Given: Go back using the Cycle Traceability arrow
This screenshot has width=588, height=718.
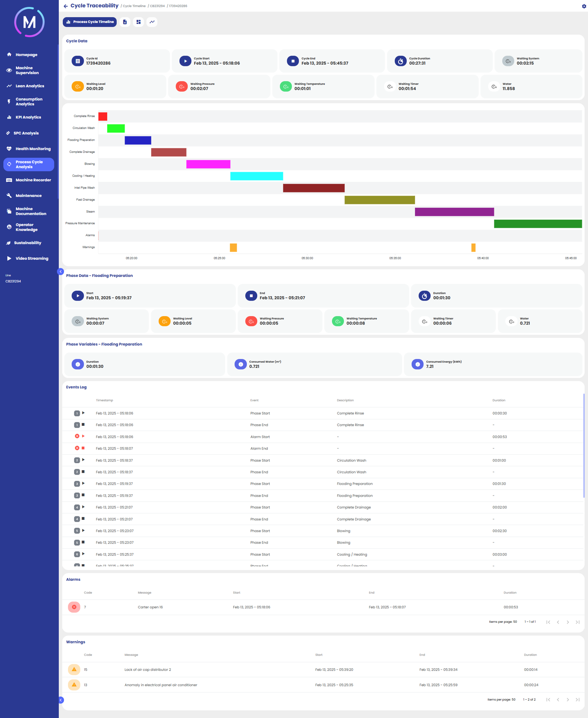Looking at the screenshot, I should (x=66, y=6).
